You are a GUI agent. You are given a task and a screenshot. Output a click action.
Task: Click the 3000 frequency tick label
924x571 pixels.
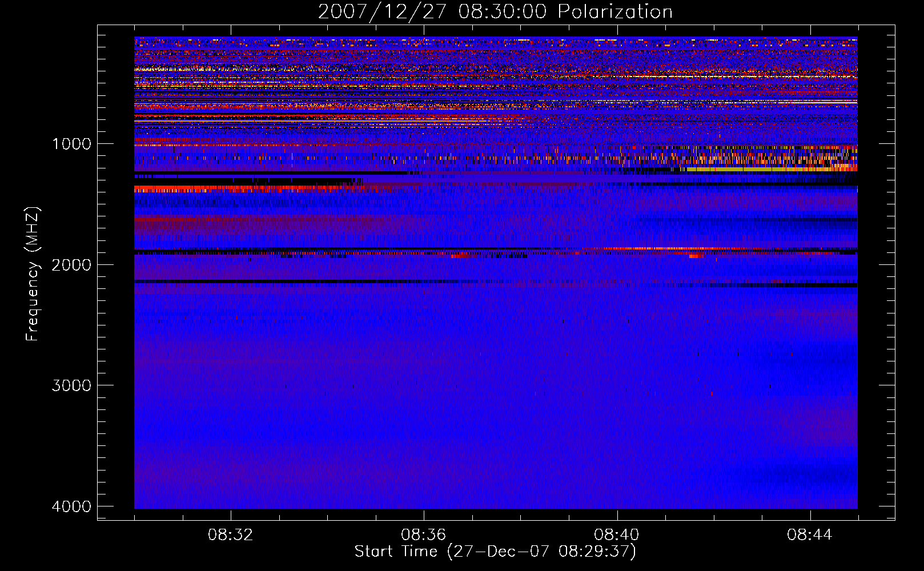click(x=72, y=385)
